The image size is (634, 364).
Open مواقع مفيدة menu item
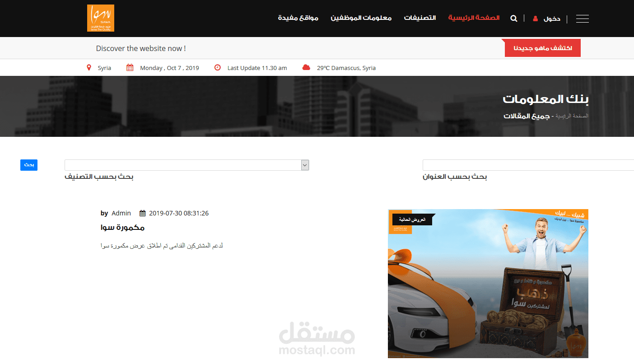(298, 18)
